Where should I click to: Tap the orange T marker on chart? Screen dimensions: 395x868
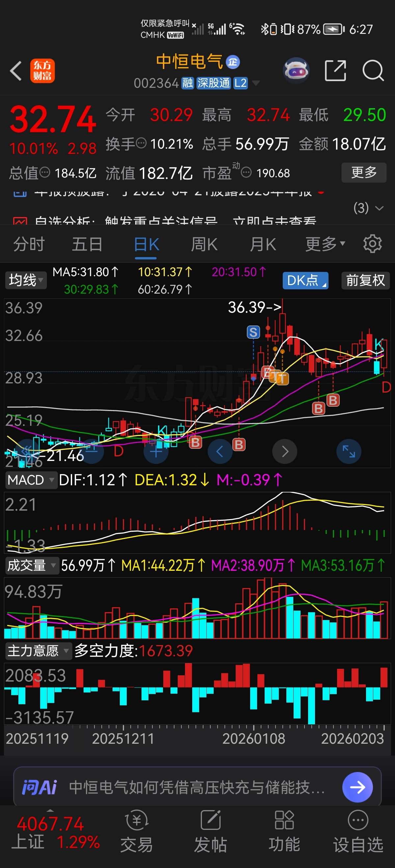coord(282,378)
